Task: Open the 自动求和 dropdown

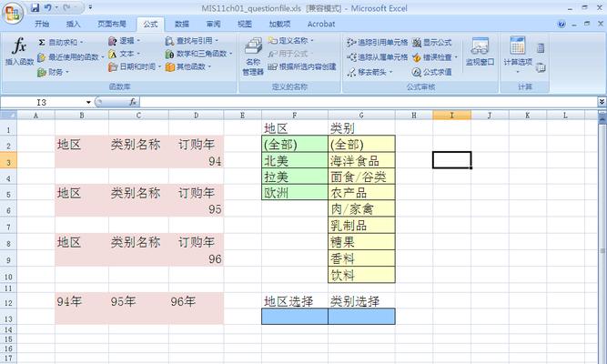Action: (x=61, y=42)
